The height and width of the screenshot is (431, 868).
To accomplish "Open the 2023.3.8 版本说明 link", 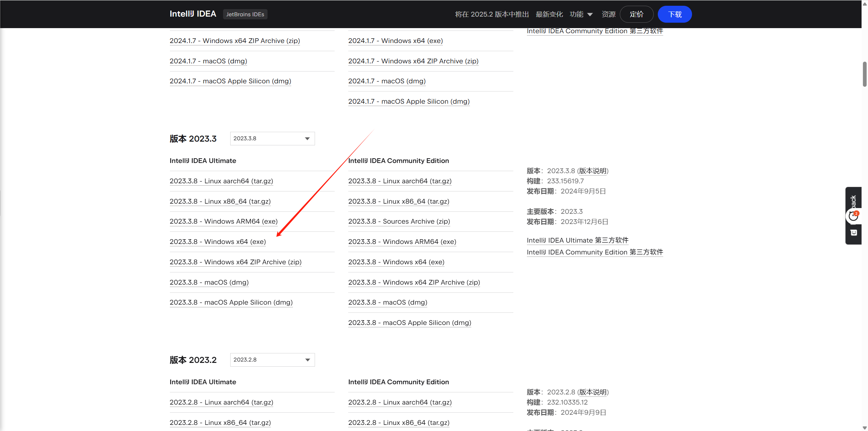I will (x=592, y=171).
